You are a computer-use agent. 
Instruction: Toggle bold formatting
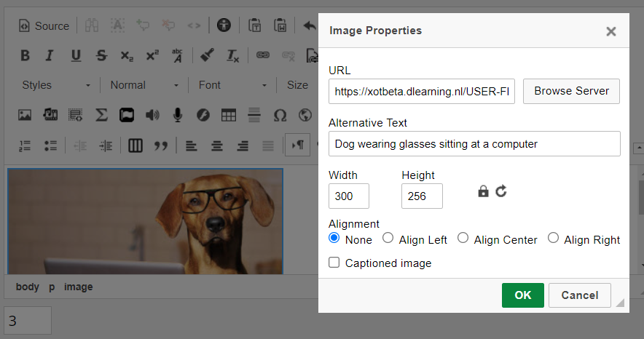(x=25, y=55)
